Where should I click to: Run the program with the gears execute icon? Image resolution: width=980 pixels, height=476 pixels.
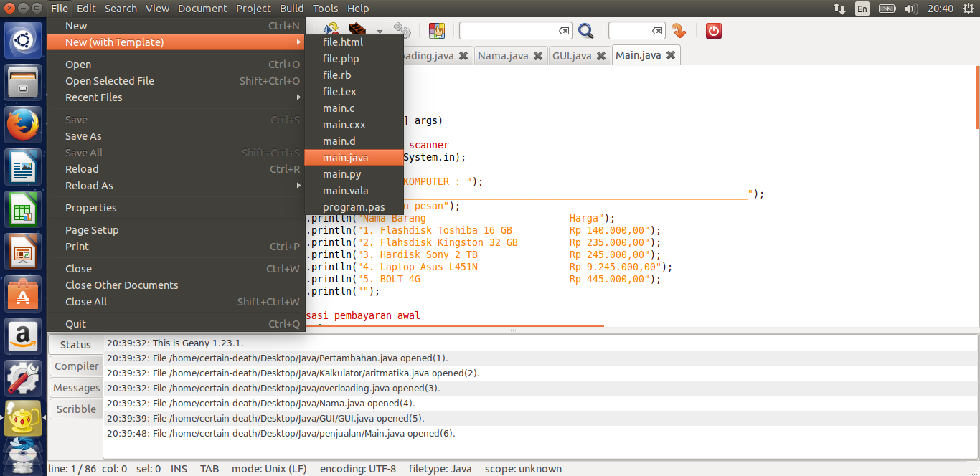pyautogui.click(x=402, y=30)
